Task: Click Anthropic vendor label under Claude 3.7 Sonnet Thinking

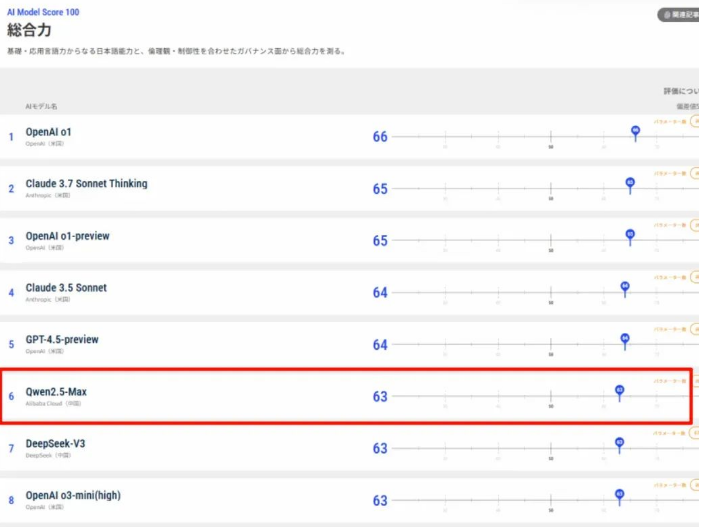Action: (48, 197)
